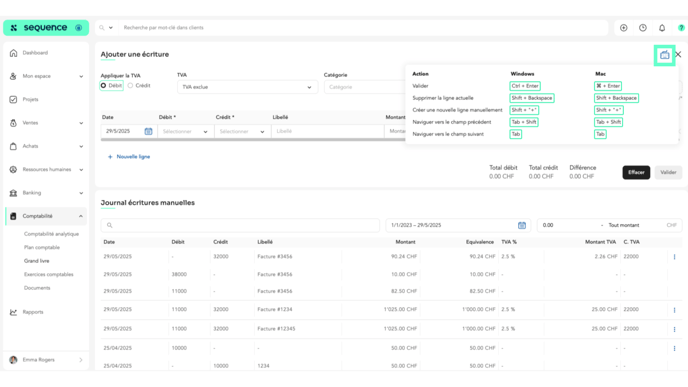Screen dimensions: 688x387
Task: Click the Ctrl + Enter shortcut key
Action: [x=525, y=86]
